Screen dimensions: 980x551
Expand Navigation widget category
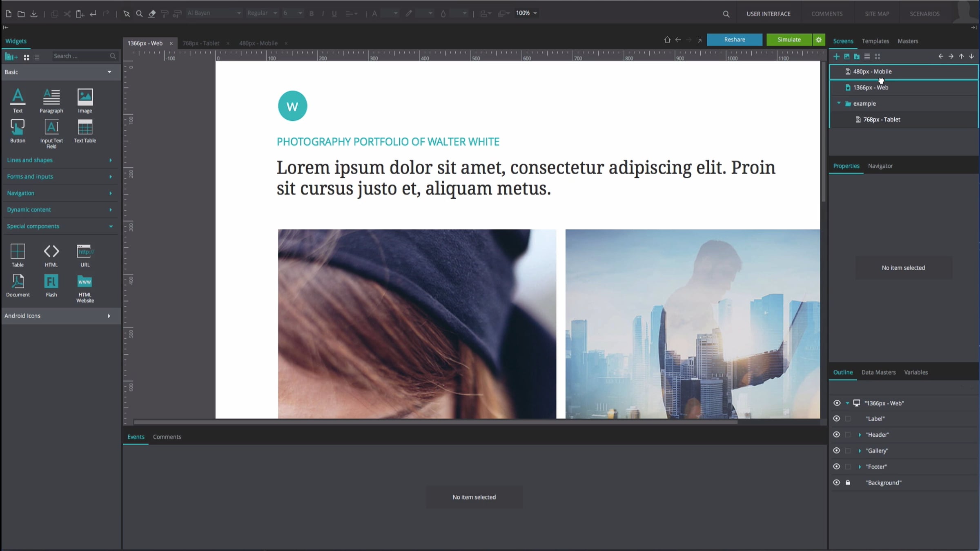110,193
